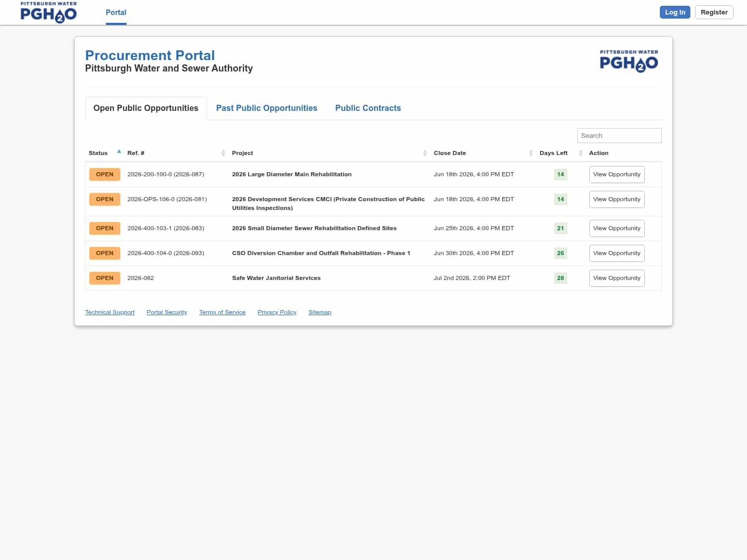View Opportunity for CSO Diversion Chamber project
The width and height of the screenshot is (747, 560).
617,253
